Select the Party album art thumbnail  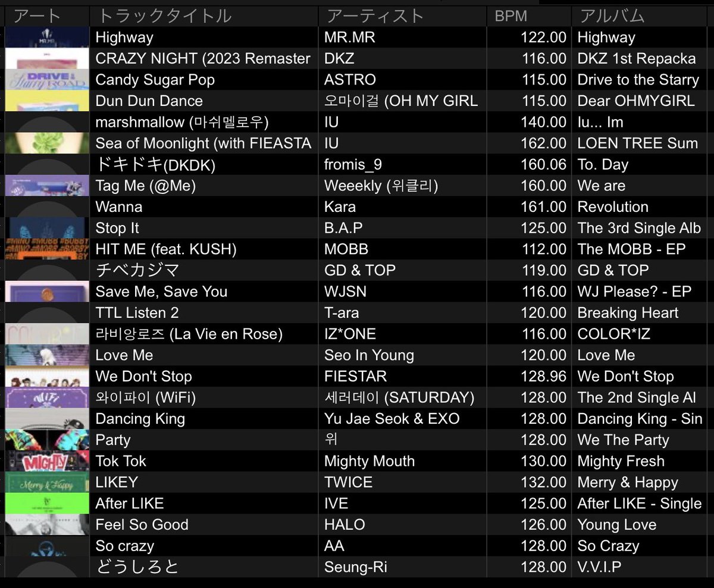pos(47,440)
